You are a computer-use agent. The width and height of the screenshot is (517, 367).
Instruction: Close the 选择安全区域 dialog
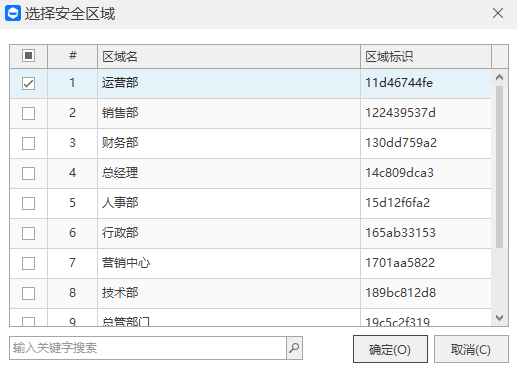pos(498,13)
